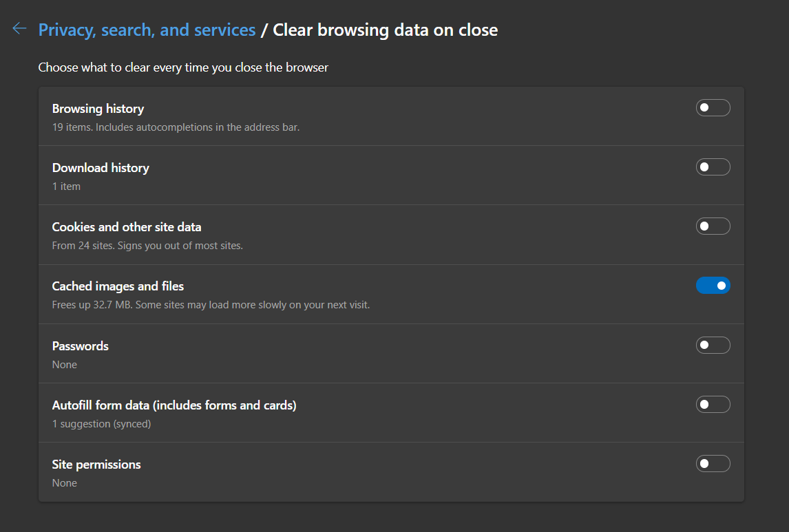
Task: Select the Download history label text
Action: (101, 168)
